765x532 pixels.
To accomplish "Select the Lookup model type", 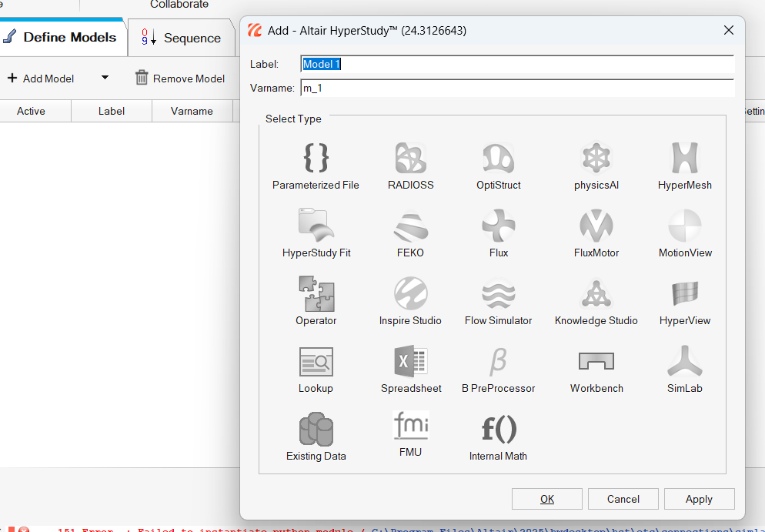I will [316, 370].
